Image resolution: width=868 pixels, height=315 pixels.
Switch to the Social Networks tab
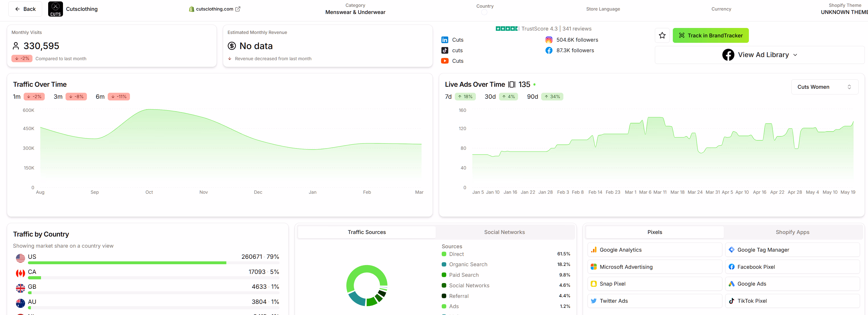click(504, 232)
